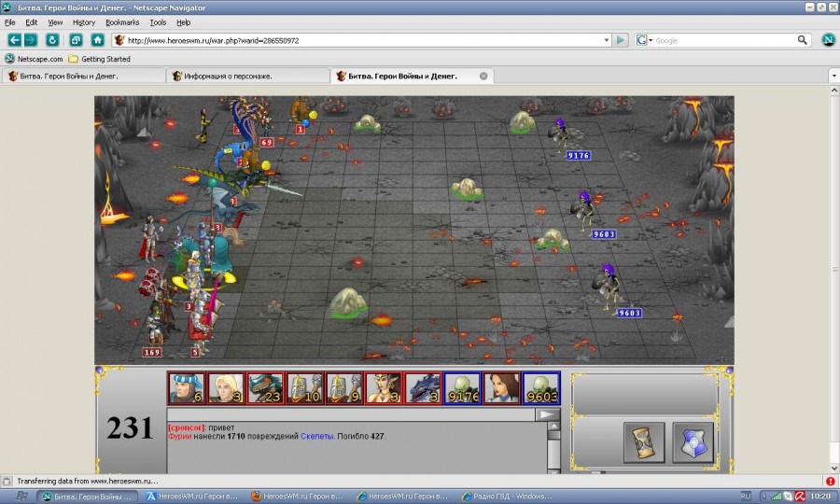Screen dimensions: 840x504
Task: Open the Bookmarks menu
Action: pos(122,22)
